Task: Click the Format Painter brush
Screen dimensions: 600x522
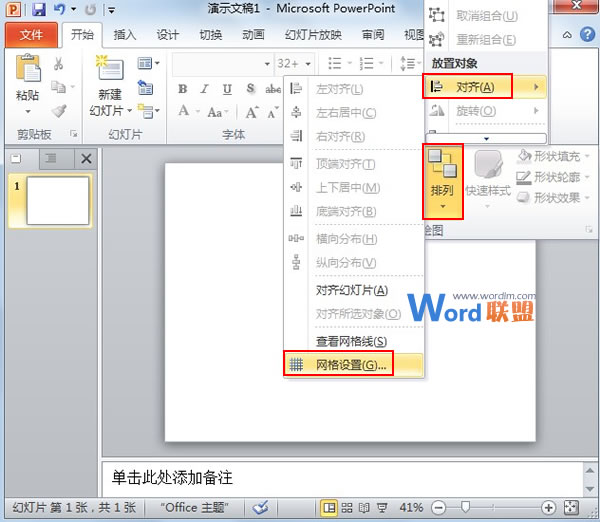Action: tap(59, 111)
